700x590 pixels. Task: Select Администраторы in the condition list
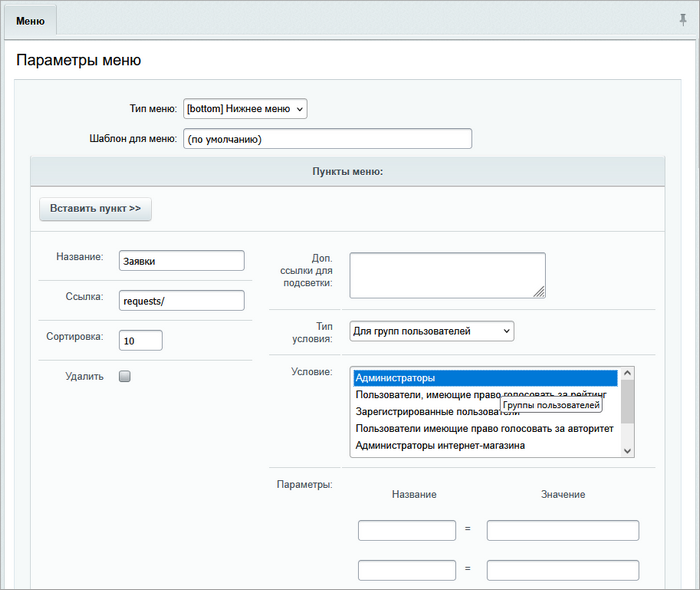[x=485, y=379]
